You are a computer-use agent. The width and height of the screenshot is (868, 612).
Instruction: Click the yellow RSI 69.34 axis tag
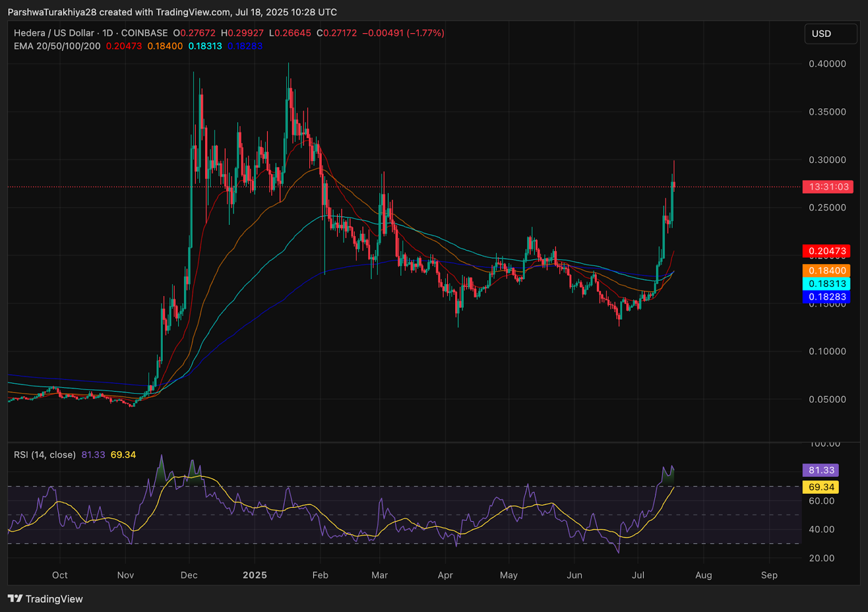(x=821, y=487)
